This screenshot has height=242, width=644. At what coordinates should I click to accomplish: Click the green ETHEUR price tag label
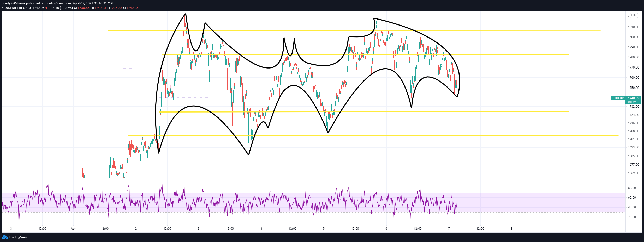618,98
